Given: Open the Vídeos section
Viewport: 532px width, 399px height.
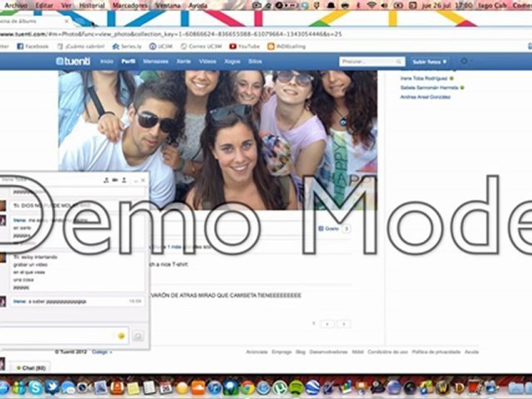Looking at the screenshot, I should pos(207,62).
